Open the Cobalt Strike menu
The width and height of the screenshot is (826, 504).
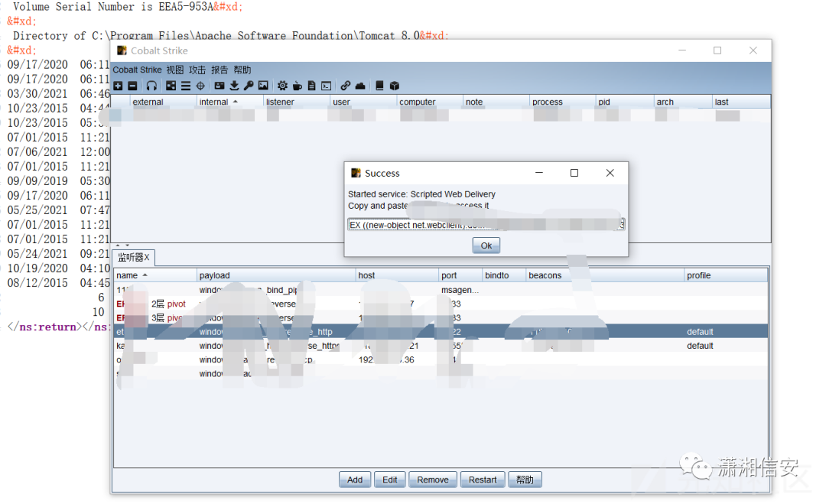(x=137, y=70)
